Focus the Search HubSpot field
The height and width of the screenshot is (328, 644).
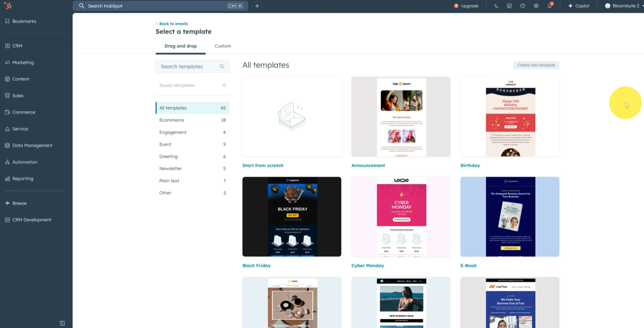pyautogui.click(x=160, y=6)
